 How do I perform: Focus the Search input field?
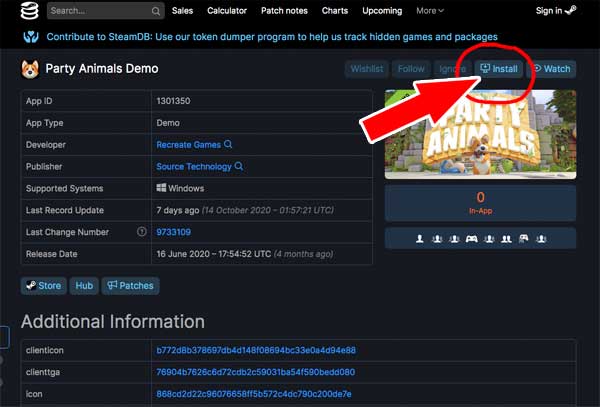point(106,11)
